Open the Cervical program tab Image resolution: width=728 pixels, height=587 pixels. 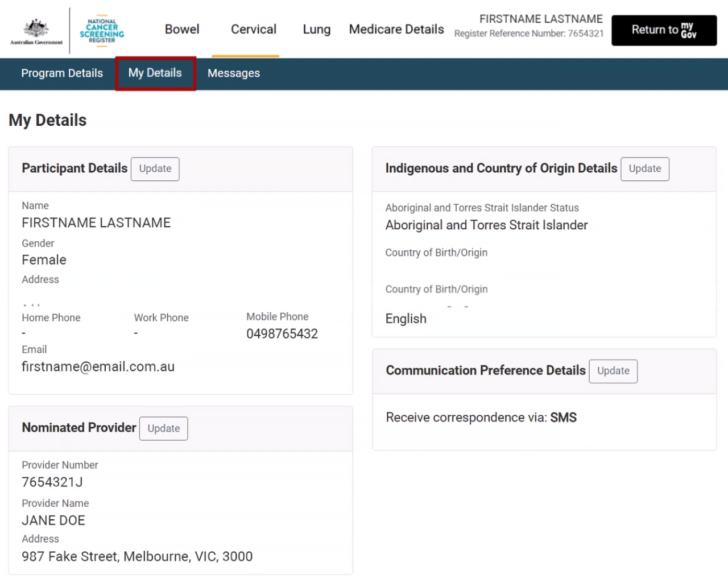[x=254, y=30]
